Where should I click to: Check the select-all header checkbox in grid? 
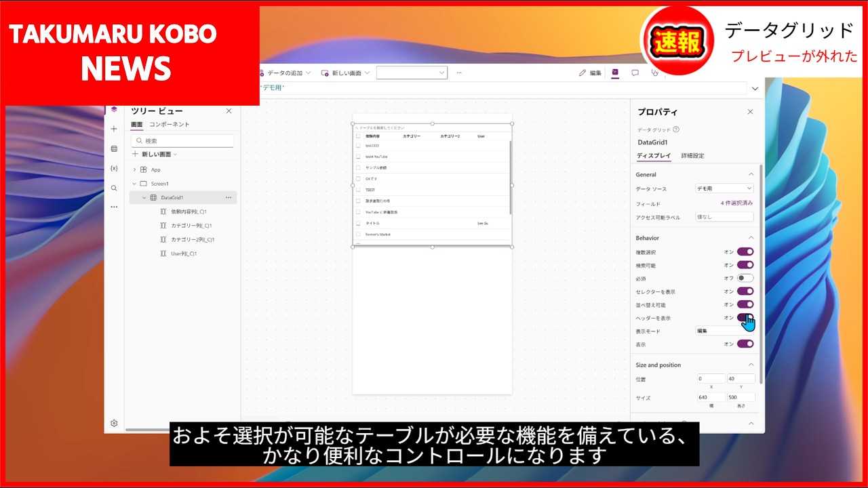(358, 136)
